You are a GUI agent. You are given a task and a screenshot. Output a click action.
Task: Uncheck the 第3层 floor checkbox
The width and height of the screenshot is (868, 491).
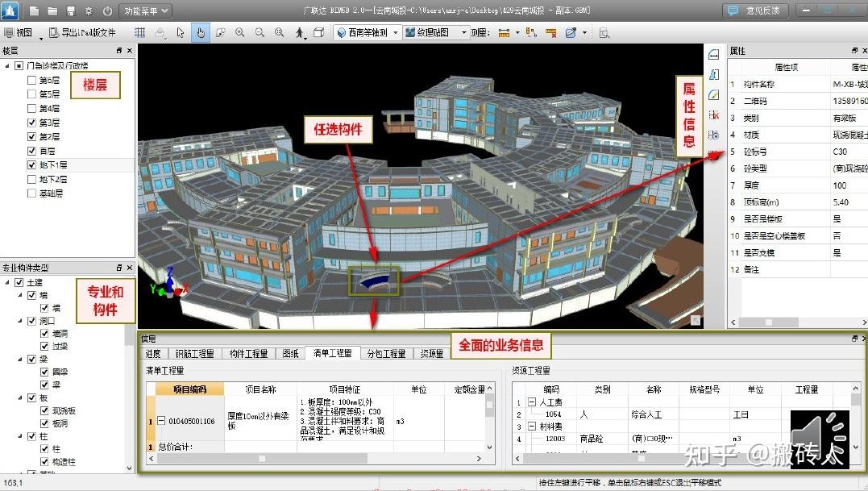pos(32,123)
